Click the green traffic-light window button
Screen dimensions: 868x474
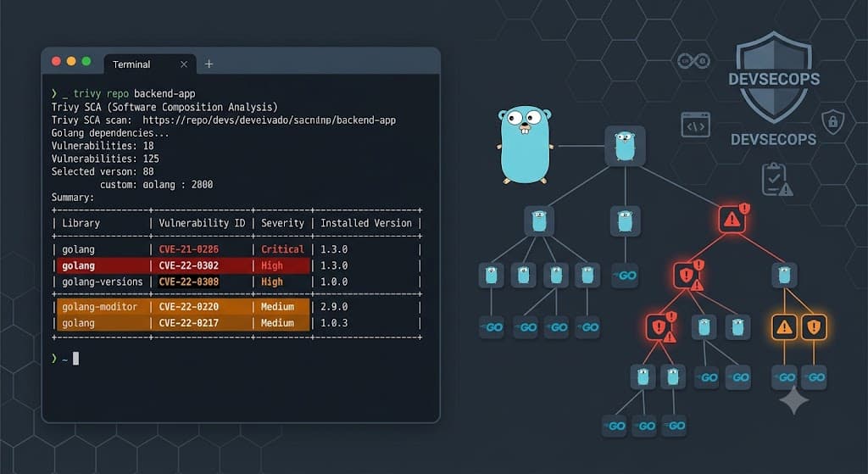tap(86, 61)
